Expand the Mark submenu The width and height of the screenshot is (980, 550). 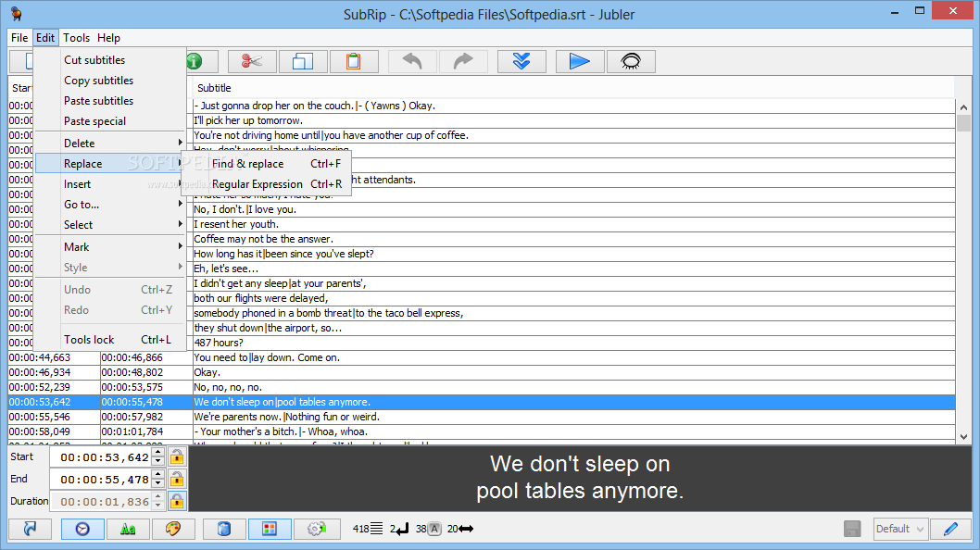[110, 247]
